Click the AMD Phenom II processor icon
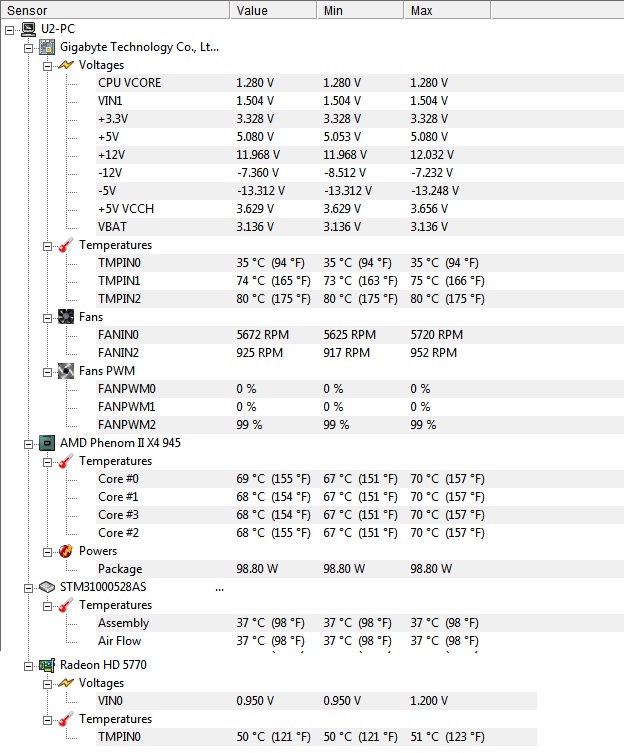The width and height of the screenshot is (624, 753). 47,443
